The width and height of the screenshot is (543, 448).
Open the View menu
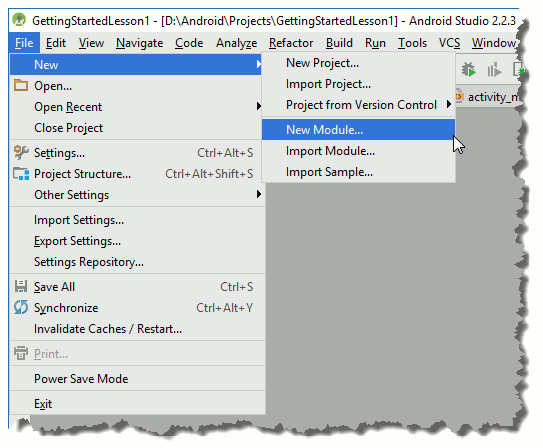pyautogui.click(x=91, y=43)
